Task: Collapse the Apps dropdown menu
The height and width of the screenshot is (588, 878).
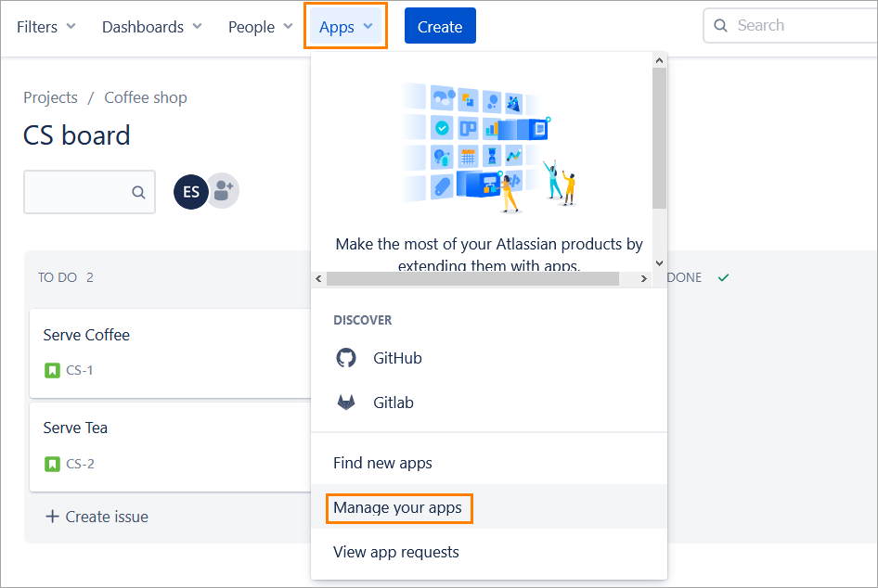Action: pyautogui.click(x=345, y=27)
